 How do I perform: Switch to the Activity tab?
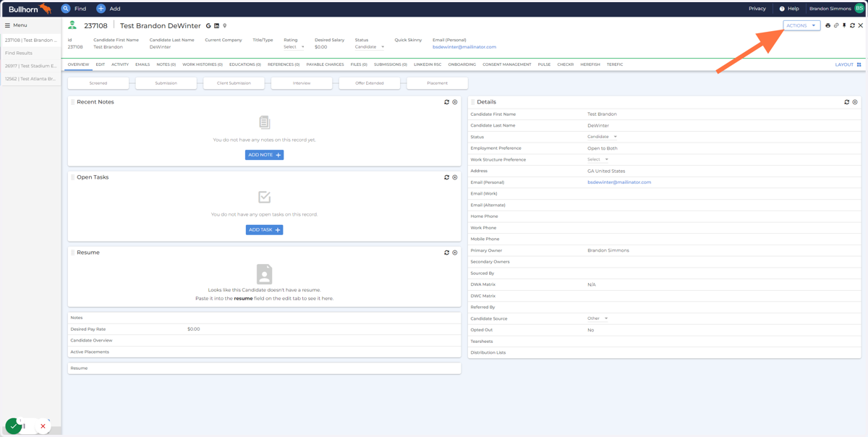pos(120,64)
